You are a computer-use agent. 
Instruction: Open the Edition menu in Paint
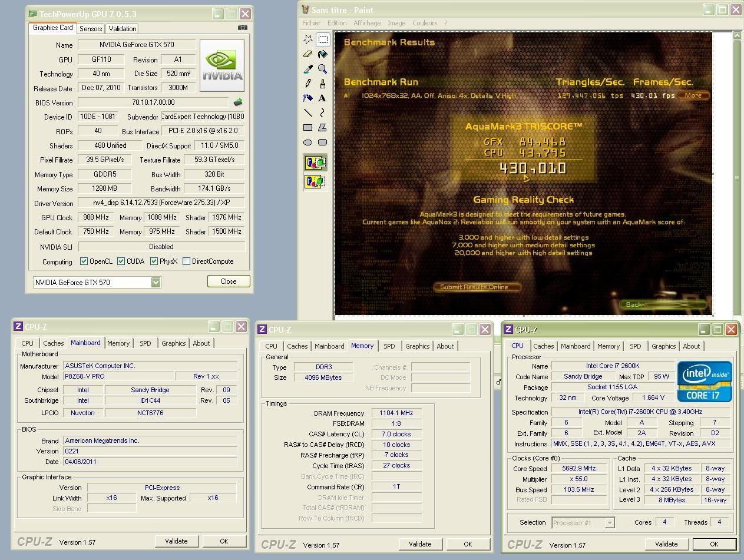337,23
